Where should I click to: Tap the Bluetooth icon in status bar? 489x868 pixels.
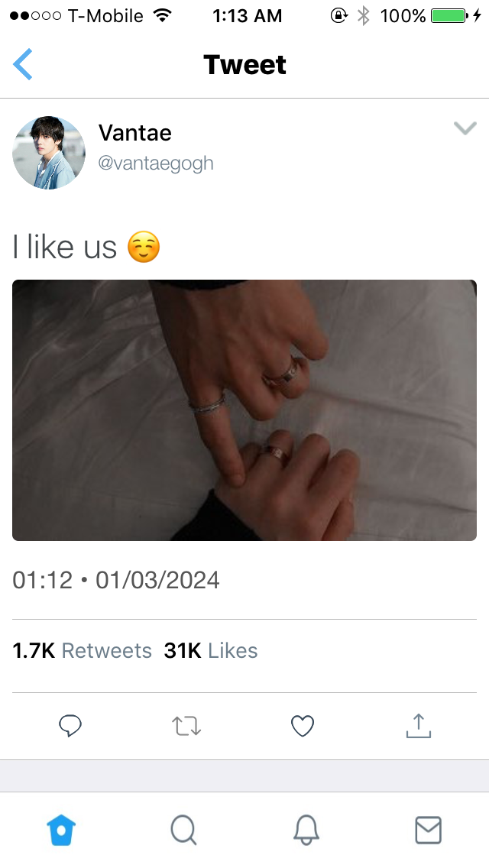tap(363, 15)
